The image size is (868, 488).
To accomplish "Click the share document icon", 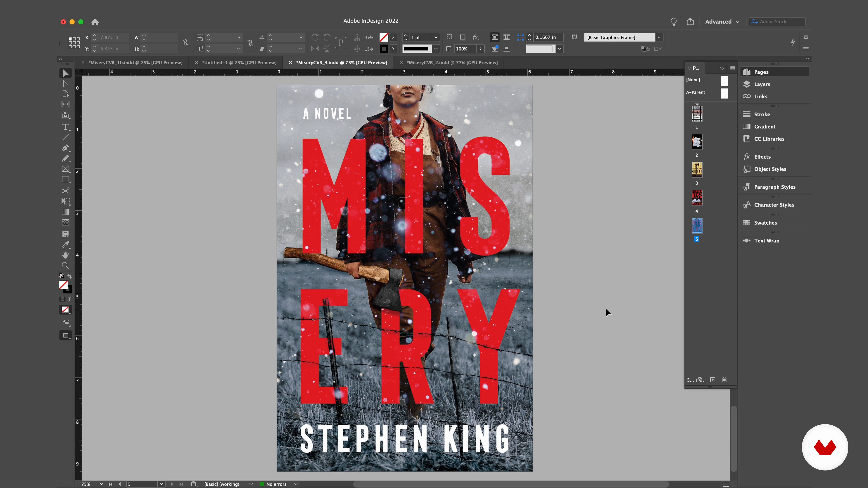I will point(690,21).
